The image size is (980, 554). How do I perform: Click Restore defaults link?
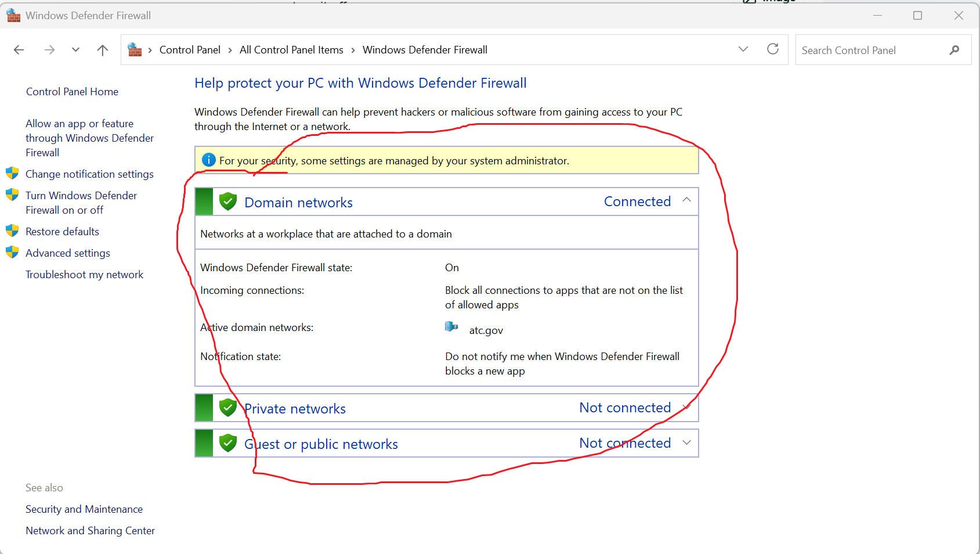pos(62,232)
